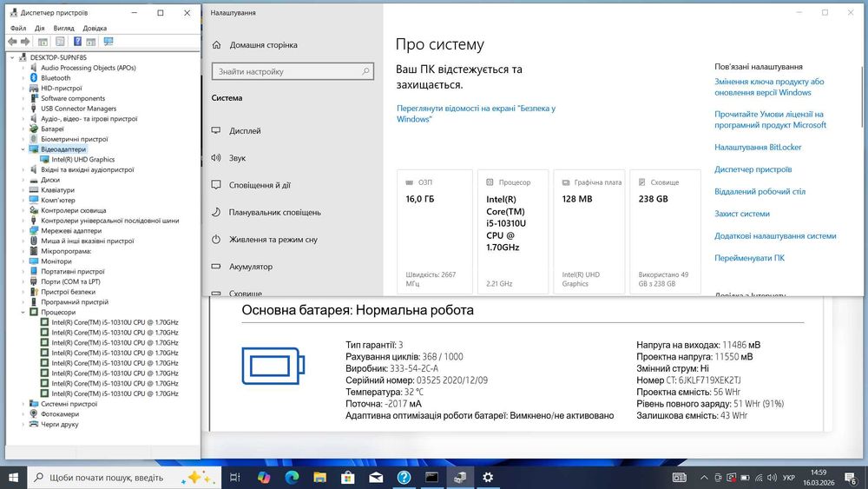Click the ОЗП 16,0 ГБ card

[x=435, y=232]
